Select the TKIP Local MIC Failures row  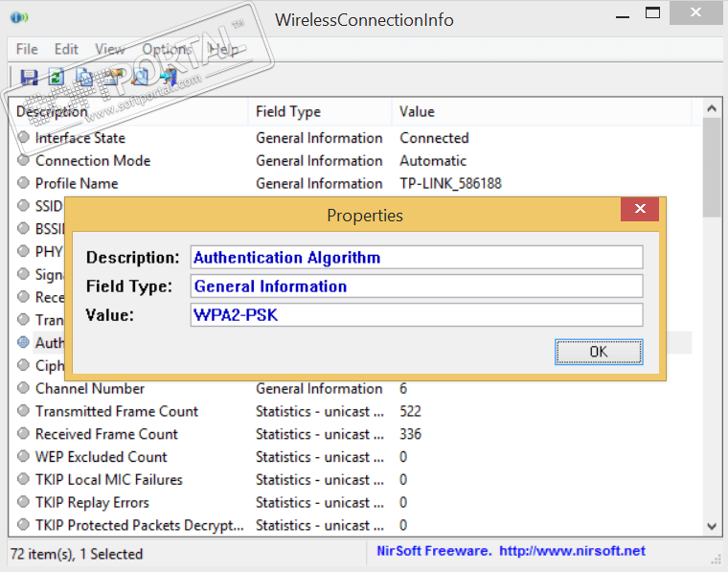point(351,479)
